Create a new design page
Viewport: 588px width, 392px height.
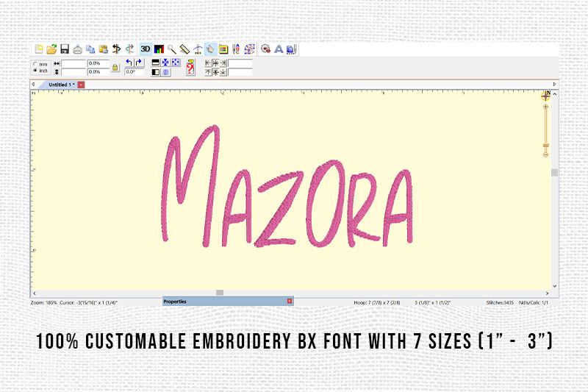(39, 49)
